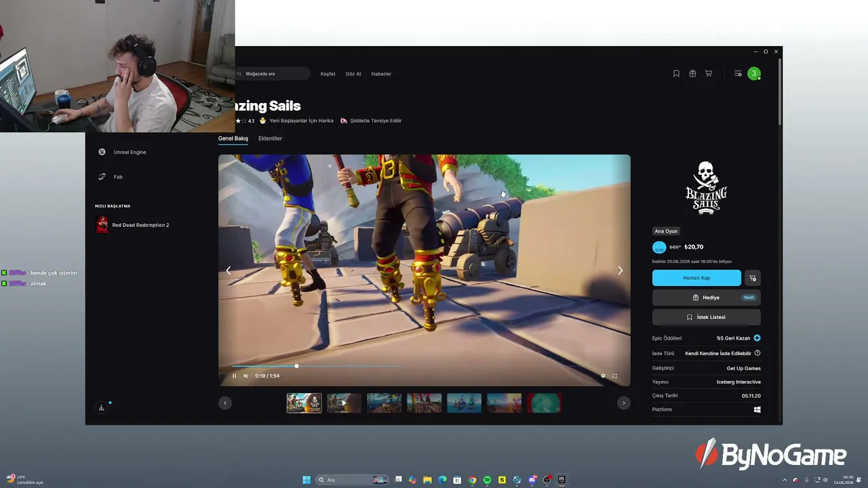
Task: Add game via İstek Listesi button
Action: [x=707, y=317]
